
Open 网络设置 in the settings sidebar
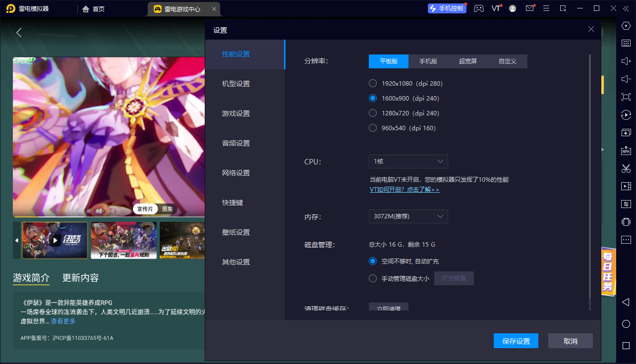coord(245,173)
